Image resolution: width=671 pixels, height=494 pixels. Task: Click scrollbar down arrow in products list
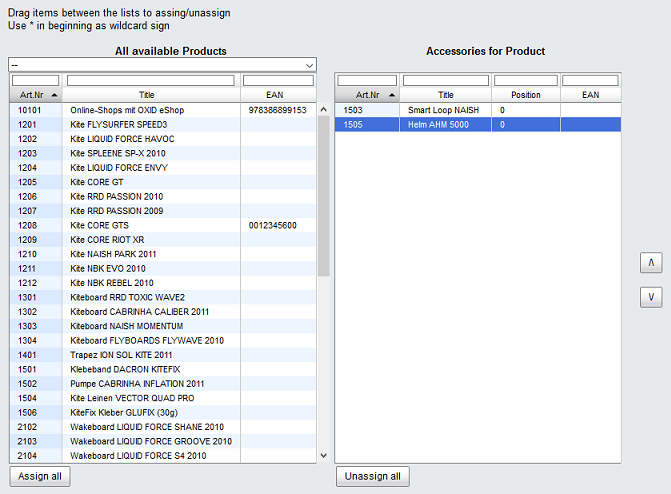[324, 455]
